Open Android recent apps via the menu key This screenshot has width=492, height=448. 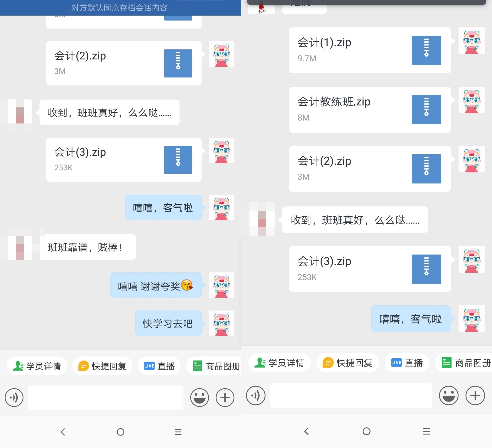[x=178, y=432]
